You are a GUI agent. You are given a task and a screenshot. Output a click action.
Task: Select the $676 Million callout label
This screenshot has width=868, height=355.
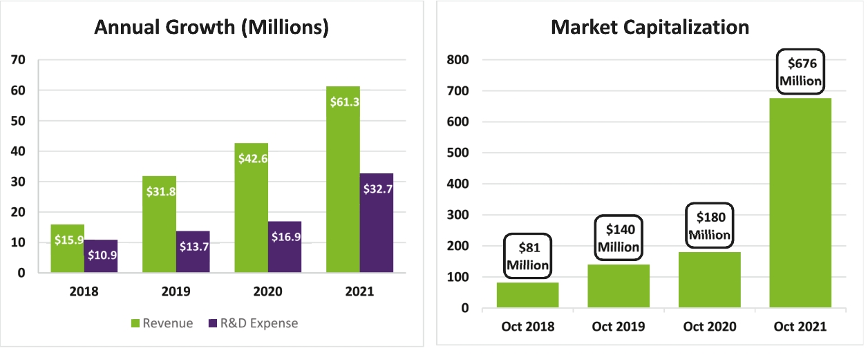click(801, 72)
